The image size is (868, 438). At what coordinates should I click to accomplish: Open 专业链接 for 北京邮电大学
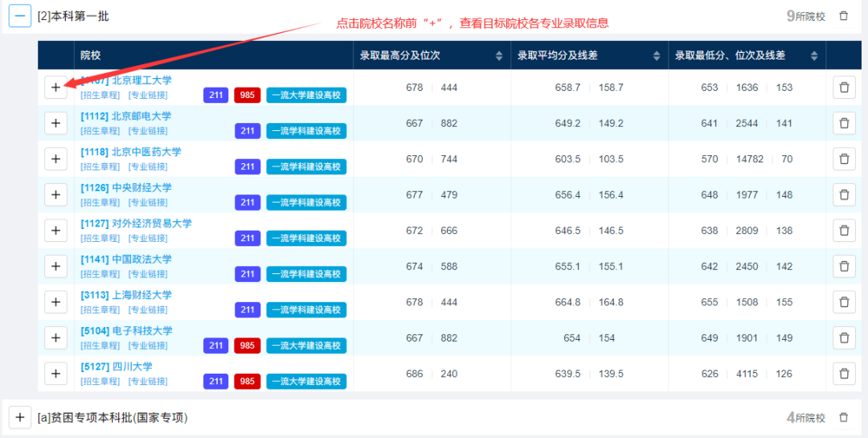pos(148,131)
